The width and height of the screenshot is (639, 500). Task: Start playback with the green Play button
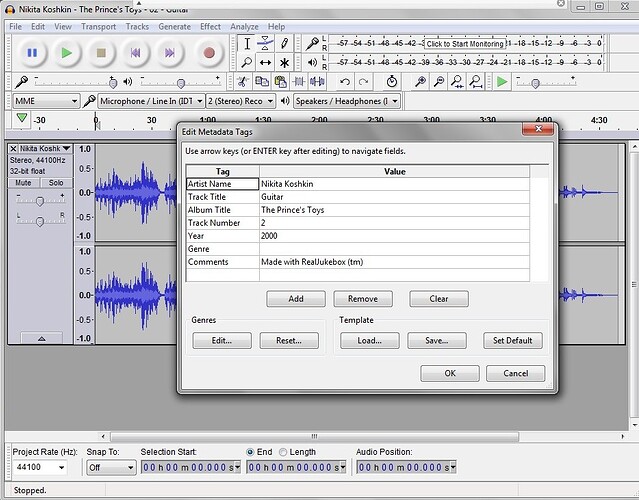(66, 53)
